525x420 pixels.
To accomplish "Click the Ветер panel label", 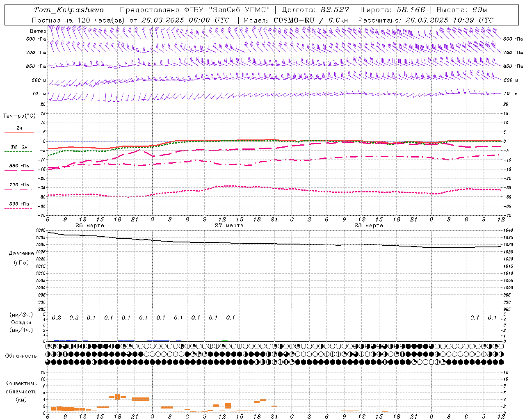I will click(38, 31).
